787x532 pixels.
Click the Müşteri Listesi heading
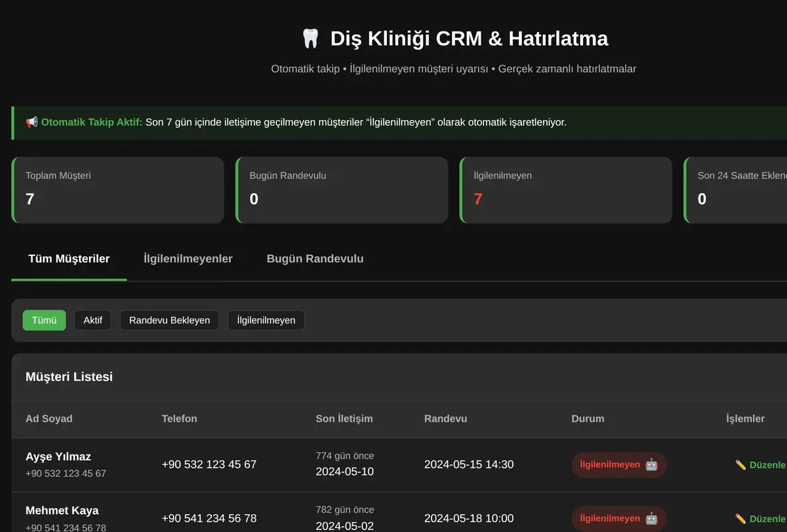pyautogui.click(x=69, y=377)
